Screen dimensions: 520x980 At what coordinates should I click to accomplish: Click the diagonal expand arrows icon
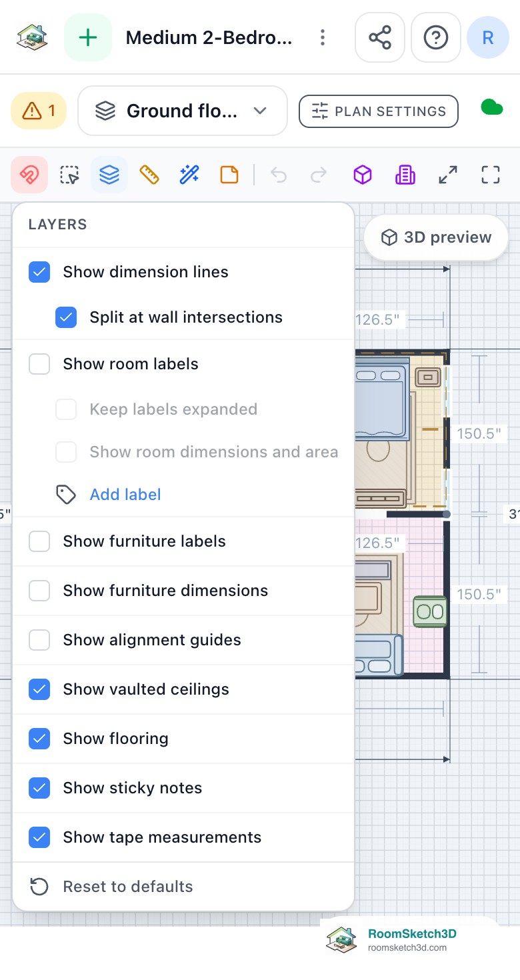tap(448, 175)
